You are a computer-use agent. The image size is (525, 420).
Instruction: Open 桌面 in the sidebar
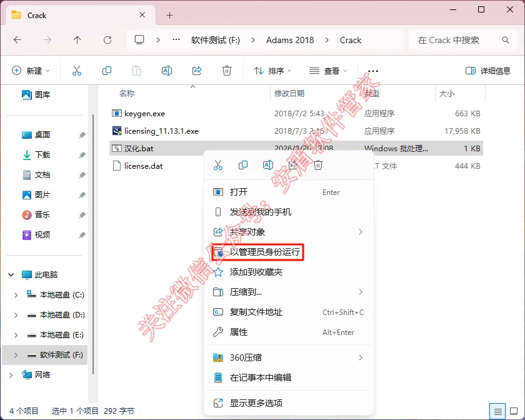pyautogui.click(x=42, y=134)
